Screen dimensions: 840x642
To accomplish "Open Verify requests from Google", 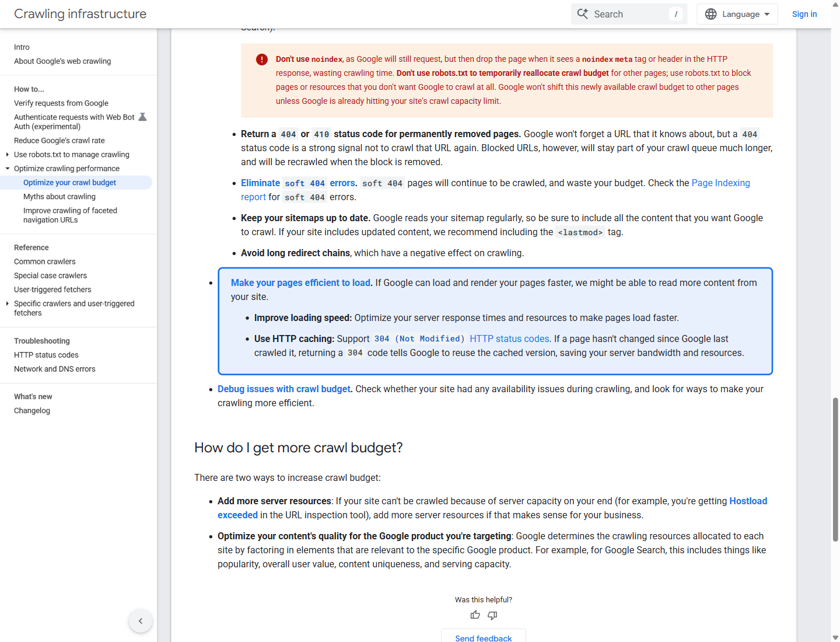I will pos(61,103).
